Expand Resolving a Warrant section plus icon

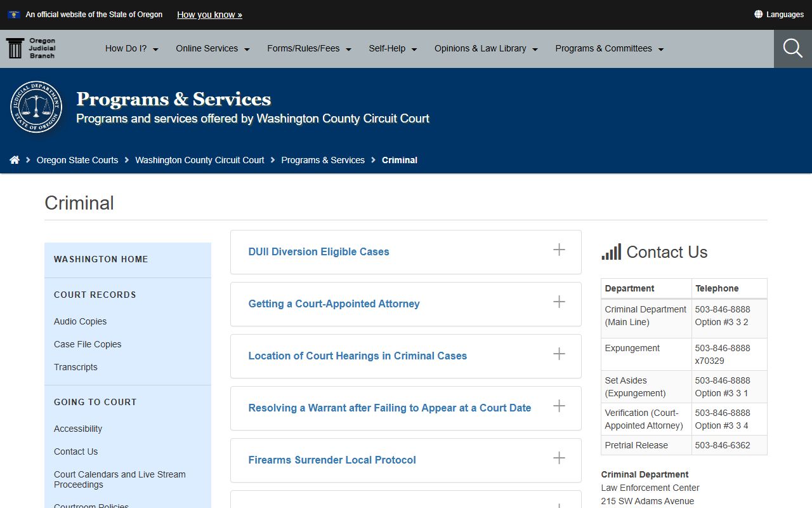click(559, 406)
